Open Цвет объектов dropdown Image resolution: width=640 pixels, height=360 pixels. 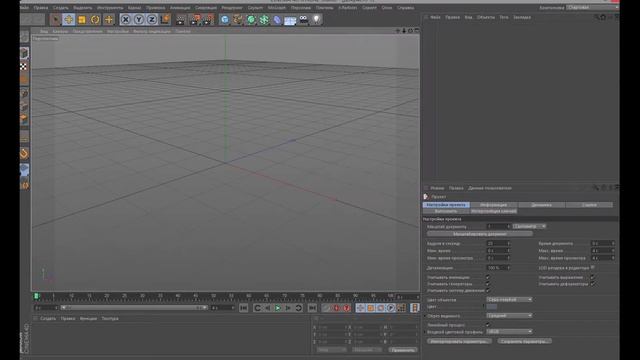(509, 300)
